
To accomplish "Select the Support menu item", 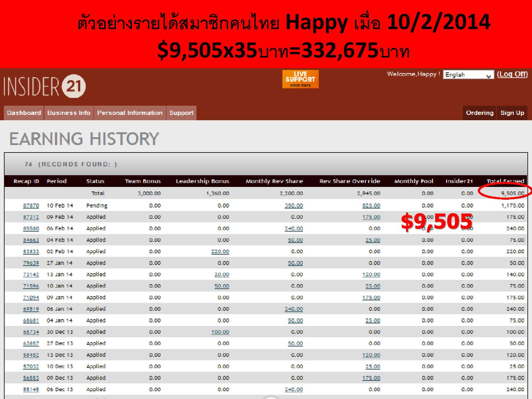I will [x=181, y=113].
